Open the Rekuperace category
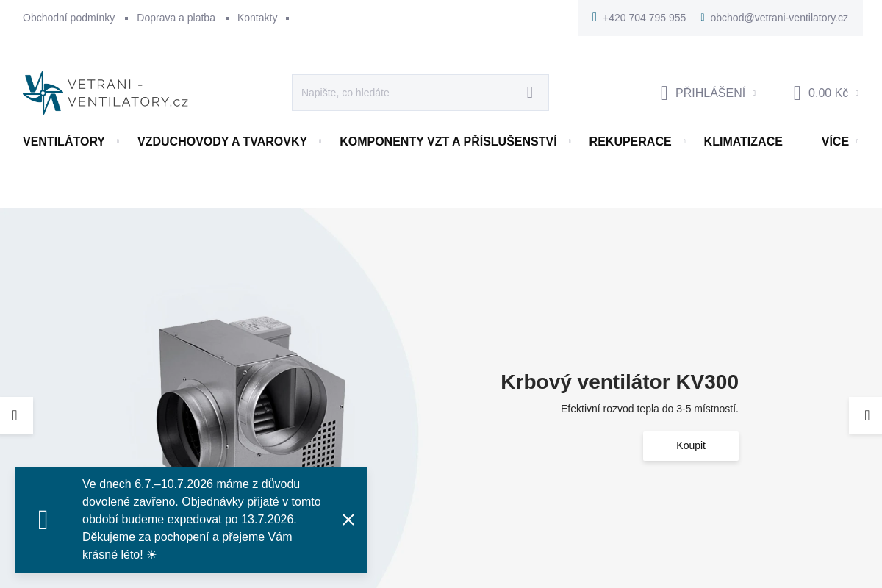 (x=630, y=141)
